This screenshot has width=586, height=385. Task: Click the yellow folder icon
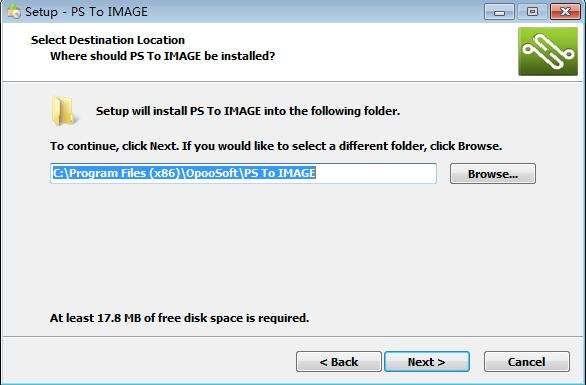pos(64,111)
